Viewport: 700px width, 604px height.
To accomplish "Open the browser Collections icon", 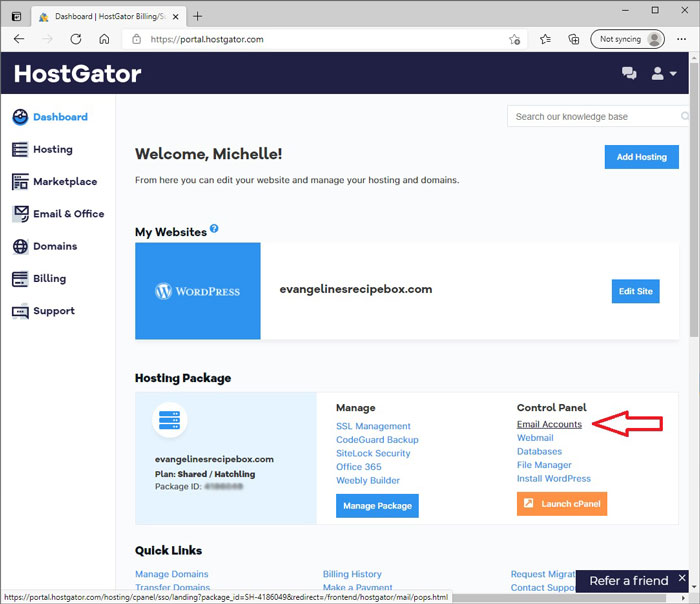I will (574, 39).
